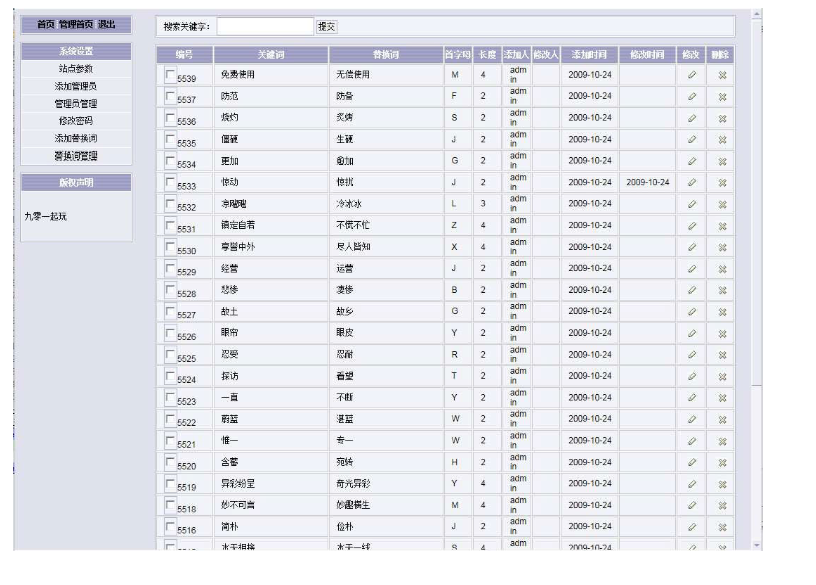Screen dimensions: 816x585
Task: Select the checkbox beside 5534
Action: pos(170,160)
